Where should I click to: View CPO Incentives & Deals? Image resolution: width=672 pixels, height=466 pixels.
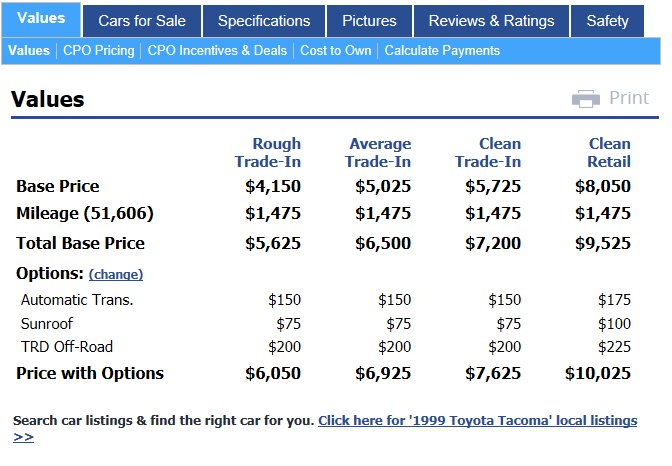(x=217, y=51)
